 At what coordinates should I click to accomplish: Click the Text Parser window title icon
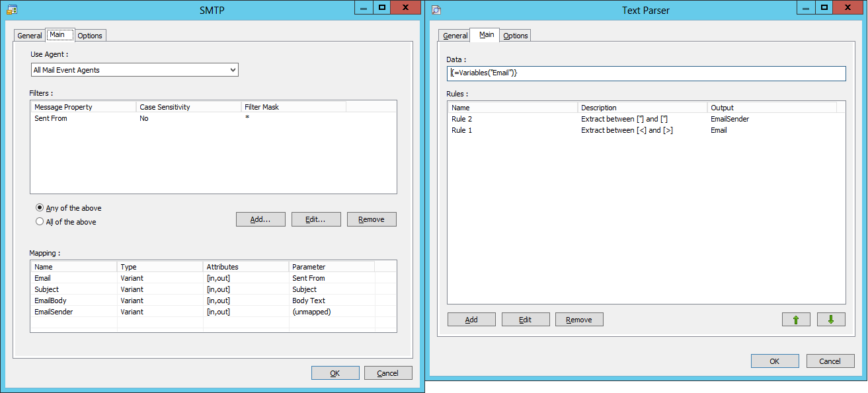[436, 9]
